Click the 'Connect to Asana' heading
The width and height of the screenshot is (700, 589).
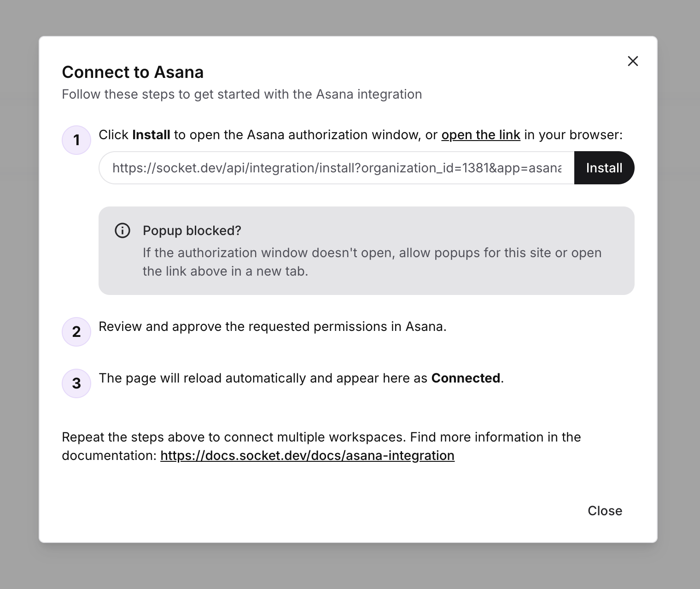point(133,72)
